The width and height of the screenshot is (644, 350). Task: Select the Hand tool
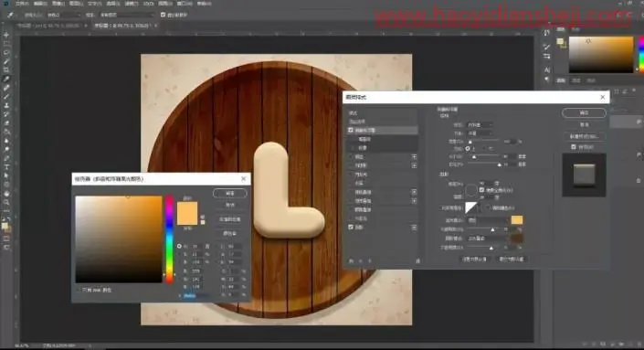click(6, 194)
